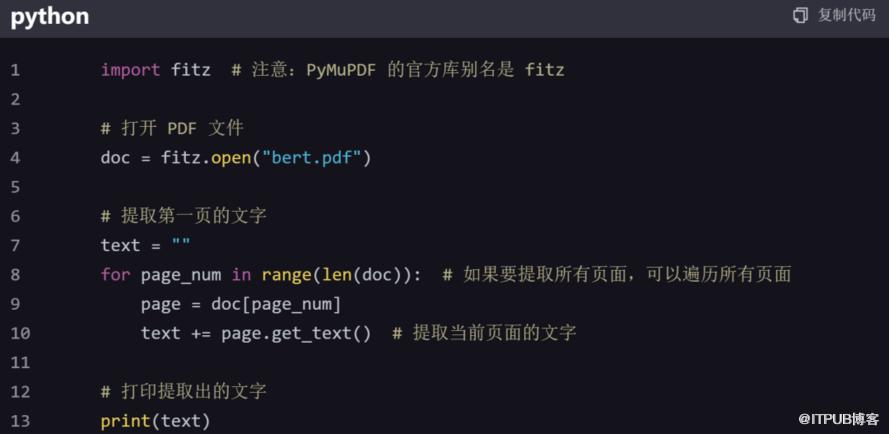
Task: Click the python language label
Action: click(49, 17)
